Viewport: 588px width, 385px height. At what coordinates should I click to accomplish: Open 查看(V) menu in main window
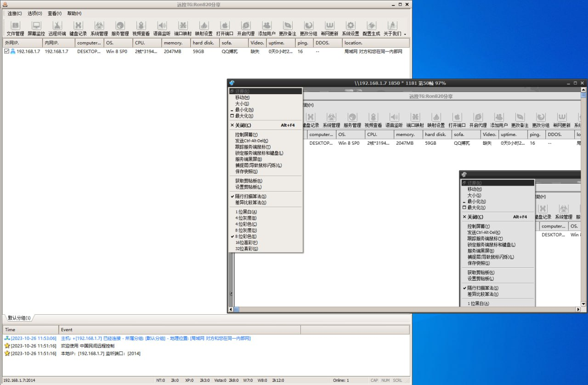pos(55,13)
